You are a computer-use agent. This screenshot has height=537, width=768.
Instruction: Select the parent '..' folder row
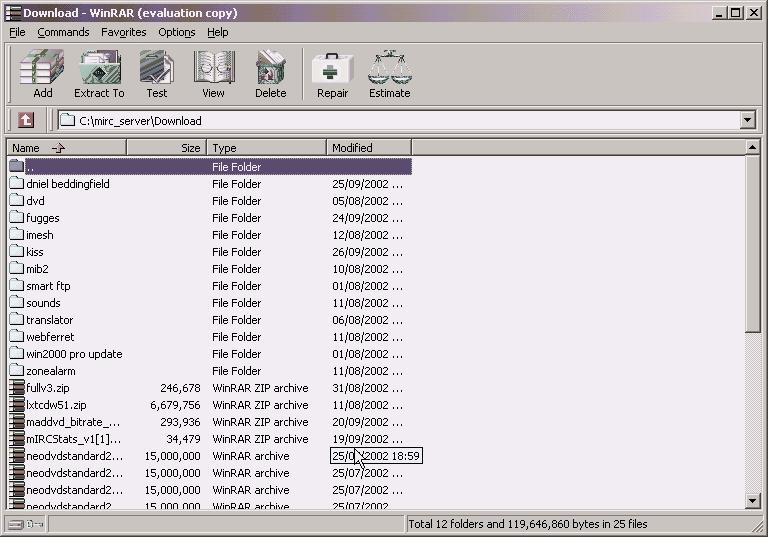pyautogui.click(x=211, y=167)
